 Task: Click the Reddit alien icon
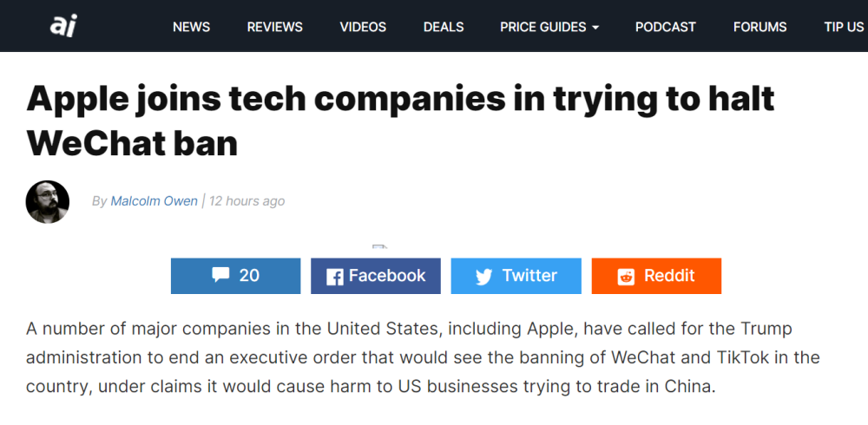626,276
